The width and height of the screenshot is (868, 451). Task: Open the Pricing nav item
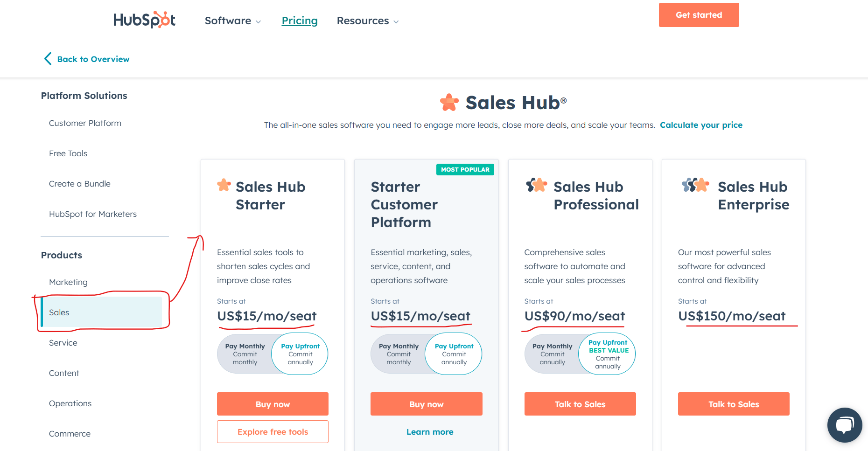click(x=300, y=21)
